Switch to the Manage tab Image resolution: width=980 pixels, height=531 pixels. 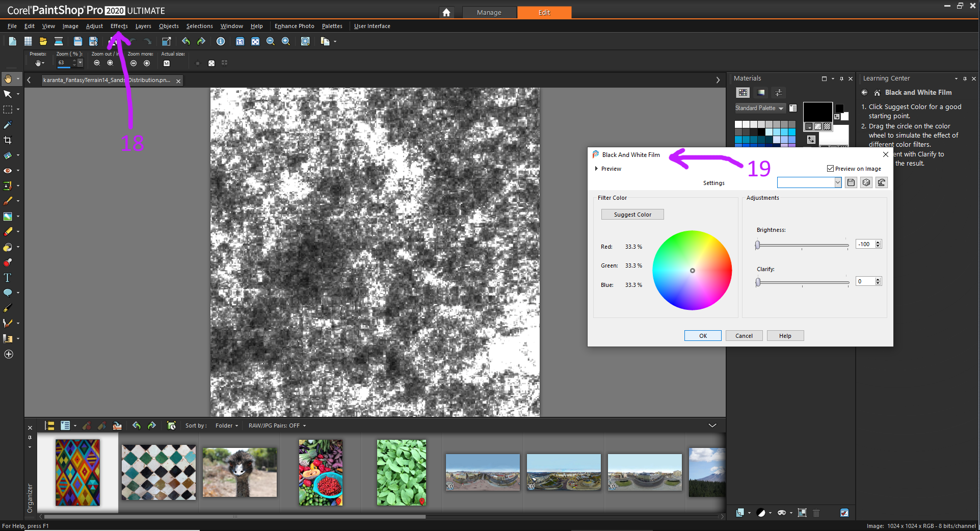[x=489, y=12]
